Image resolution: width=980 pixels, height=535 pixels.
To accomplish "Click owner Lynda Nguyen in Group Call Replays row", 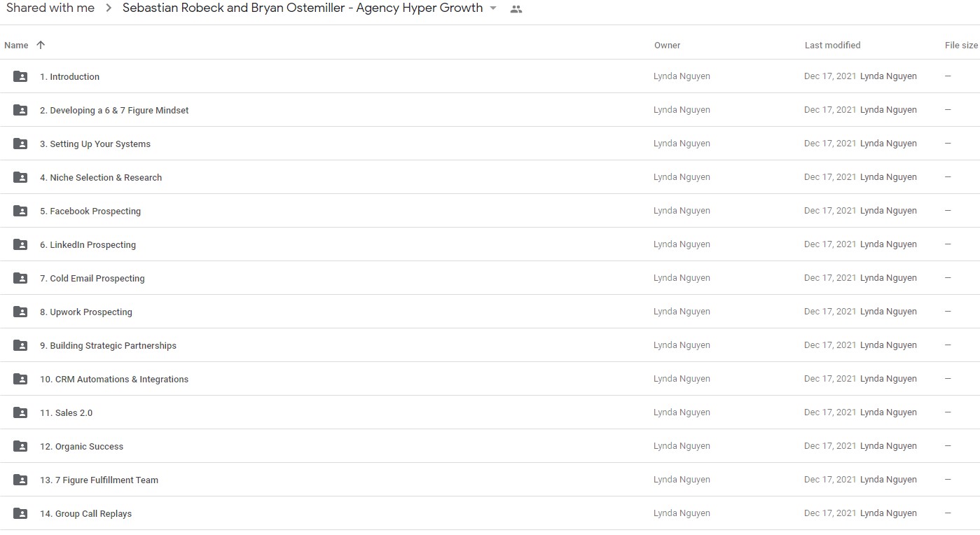I will [682, 513].
